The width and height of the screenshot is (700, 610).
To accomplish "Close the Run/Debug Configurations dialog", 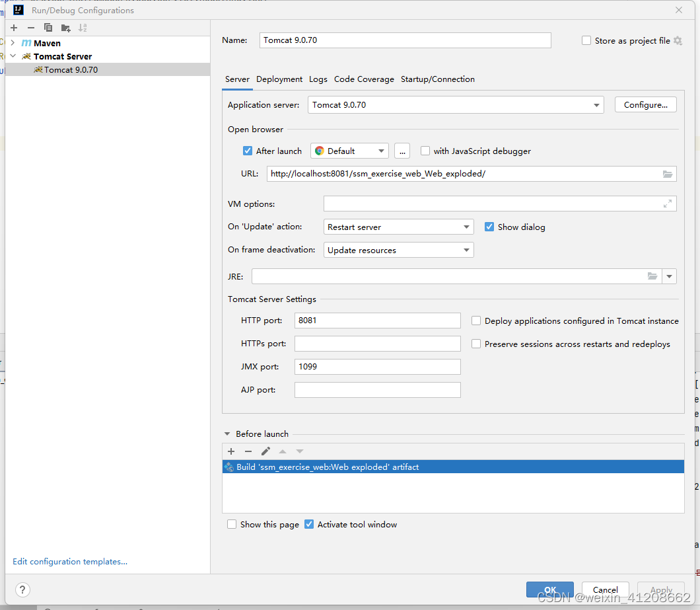I will point(679,10).
